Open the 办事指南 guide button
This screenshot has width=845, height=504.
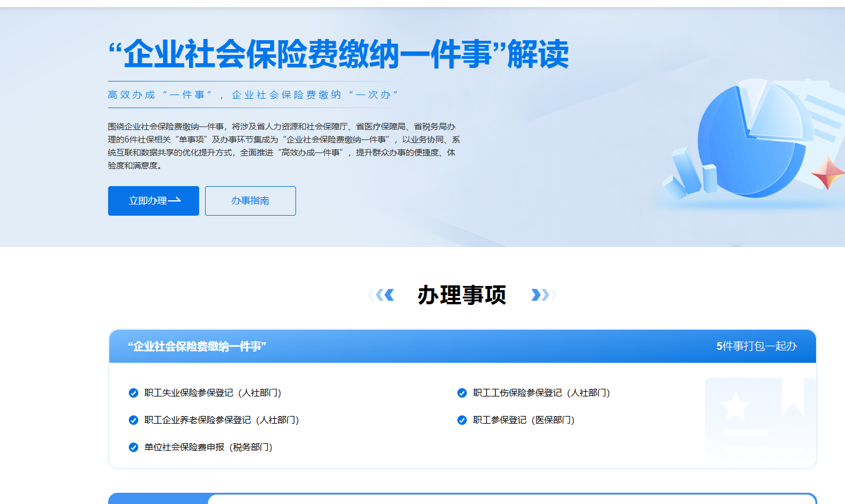pyautogui.click(x=250, y=201)
